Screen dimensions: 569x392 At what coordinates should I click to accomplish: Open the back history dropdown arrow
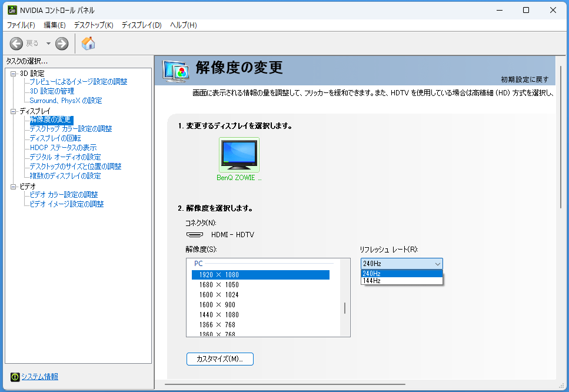click(x=48, y=44)
